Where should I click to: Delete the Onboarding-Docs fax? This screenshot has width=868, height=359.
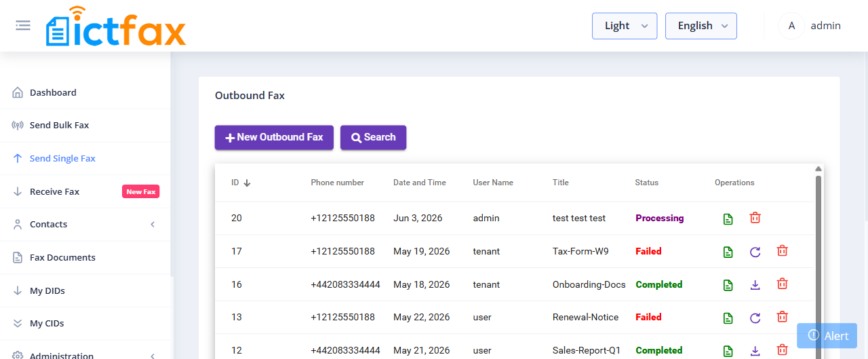(782, 284)
